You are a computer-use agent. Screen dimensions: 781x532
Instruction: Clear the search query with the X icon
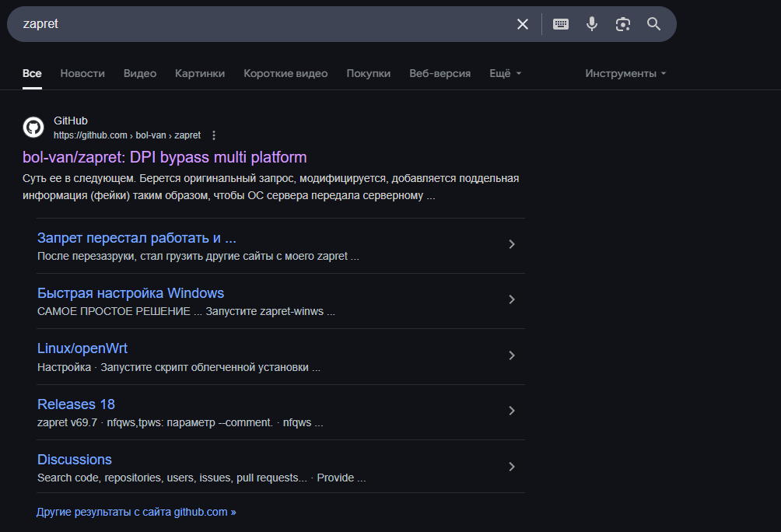tap(523, 24)
